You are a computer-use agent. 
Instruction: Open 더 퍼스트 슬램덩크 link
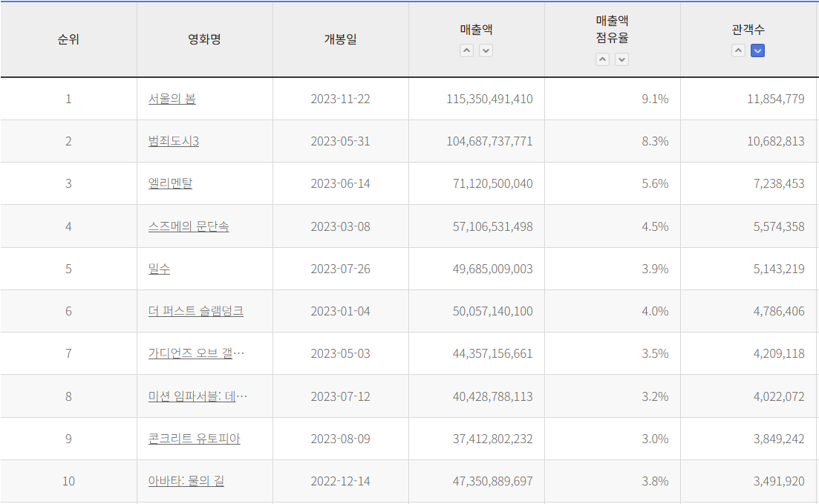[195, 311]
